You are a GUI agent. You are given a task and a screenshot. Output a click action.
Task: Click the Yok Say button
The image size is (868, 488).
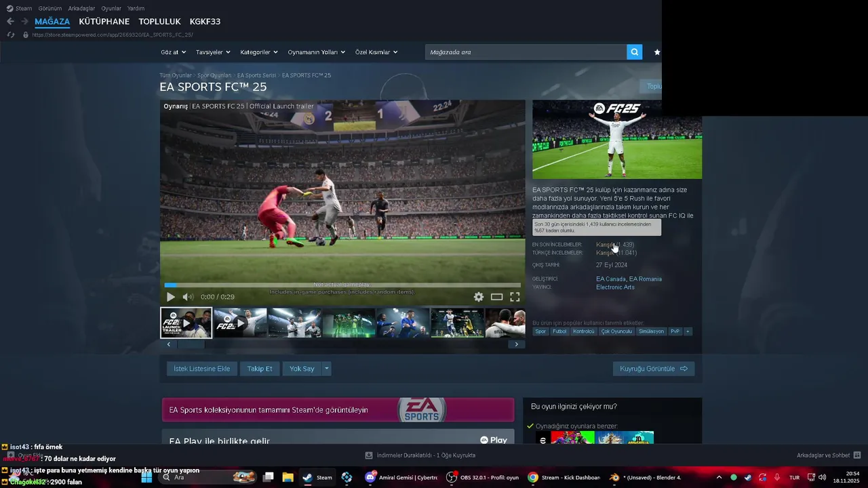(x=302, y=369)
